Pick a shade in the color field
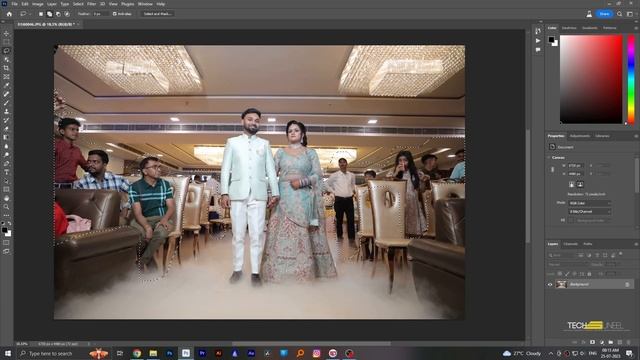This screenshot has width=640, height=360. [591, 79]
